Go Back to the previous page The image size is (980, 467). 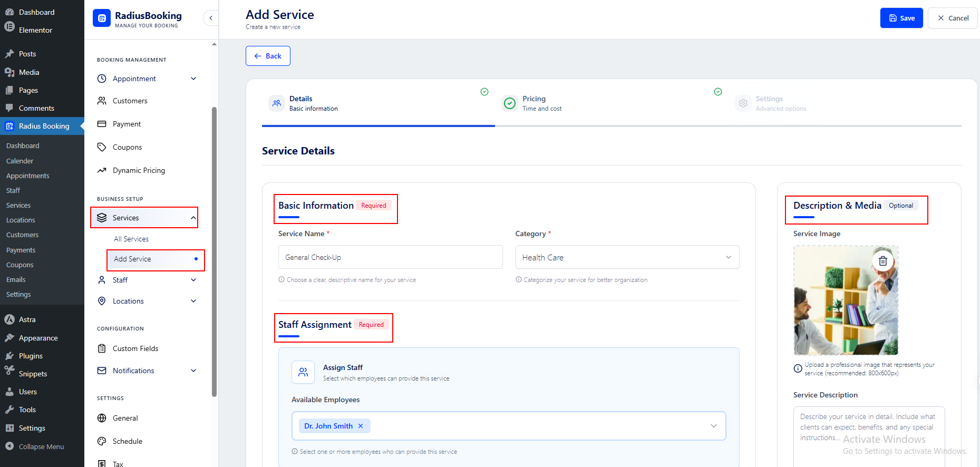(x=268, y=56)
